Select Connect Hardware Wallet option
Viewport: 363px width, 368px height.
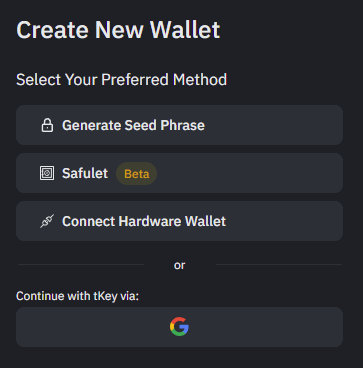179,221
